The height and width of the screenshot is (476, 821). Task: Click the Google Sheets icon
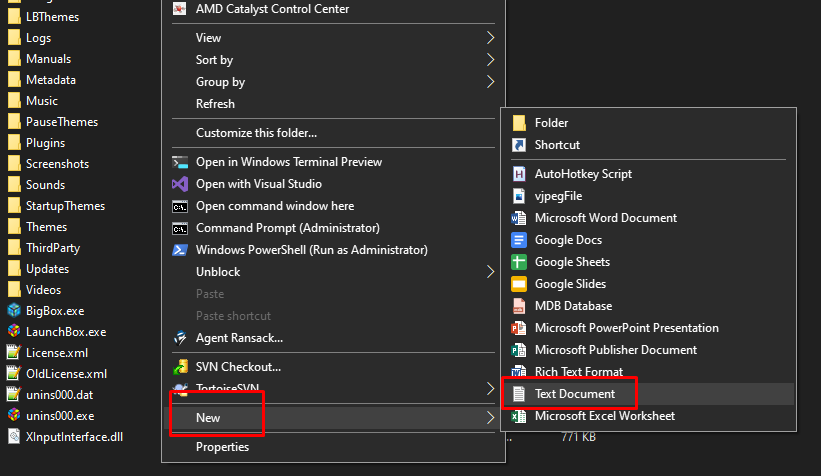[x=519, y=262]
